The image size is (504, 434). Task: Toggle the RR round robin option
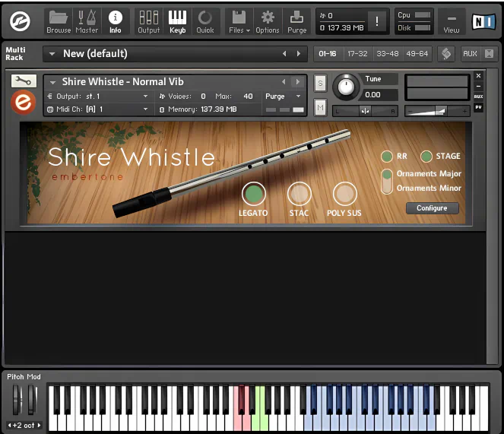(387, 157)
